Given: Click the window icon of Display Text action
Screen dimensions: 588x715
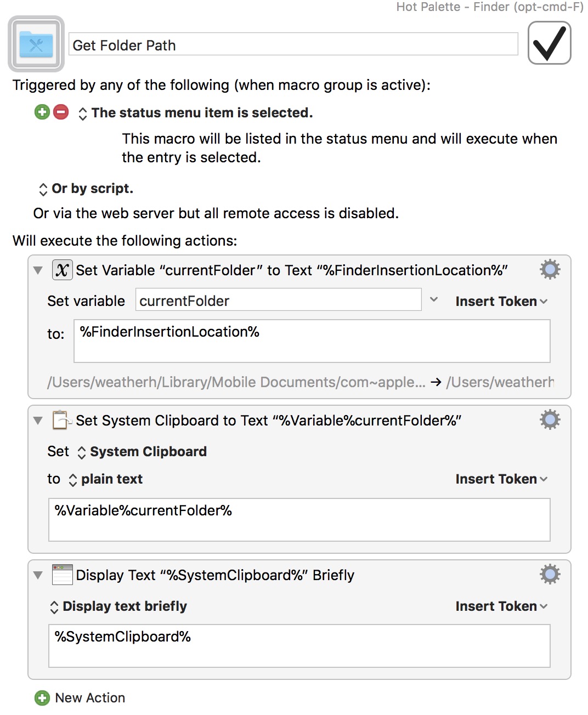Looking at the screenshot, I should click(63, 575).
